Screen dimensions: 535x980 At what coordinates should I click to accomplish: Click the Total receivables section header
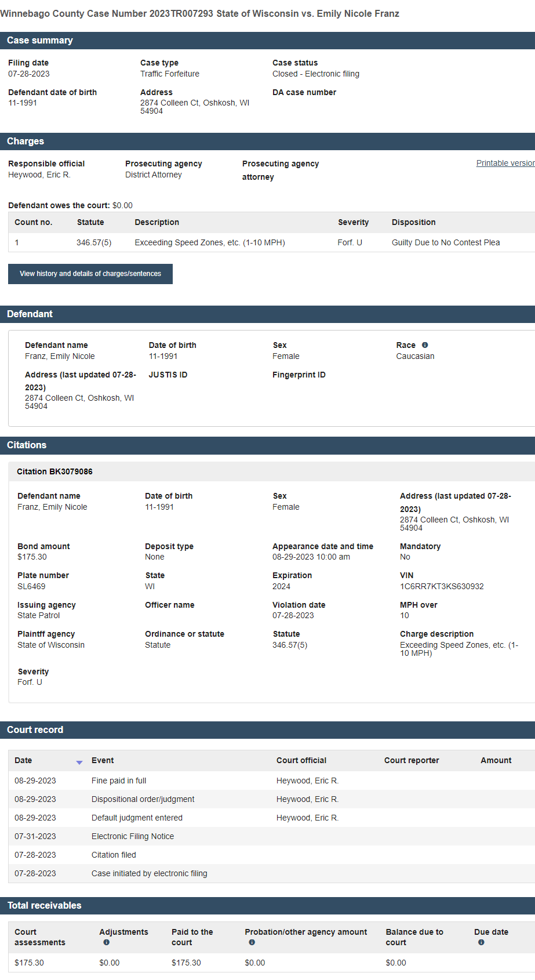(267, 906)
